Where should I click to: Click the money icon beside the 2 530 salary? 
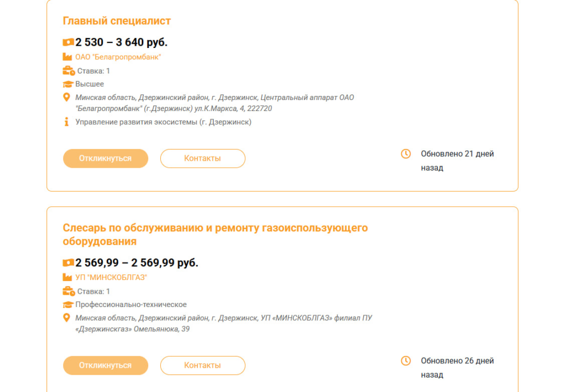coord(68,43)
